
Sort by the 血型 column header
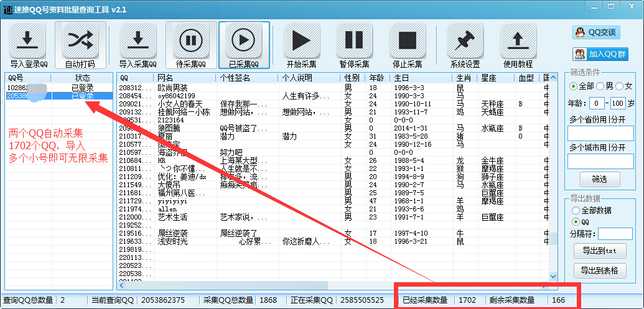(x=526, y=78)
